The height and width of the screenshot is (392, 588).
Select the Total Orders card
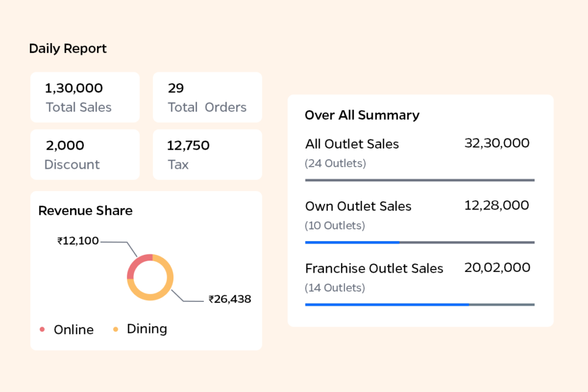(207, 97)
